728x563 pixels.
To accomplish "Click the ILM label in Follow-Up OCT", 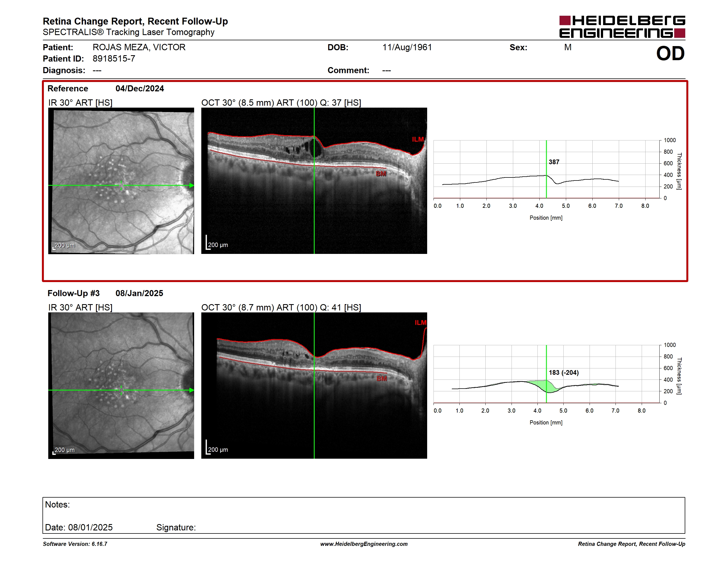I will (420, 323).
